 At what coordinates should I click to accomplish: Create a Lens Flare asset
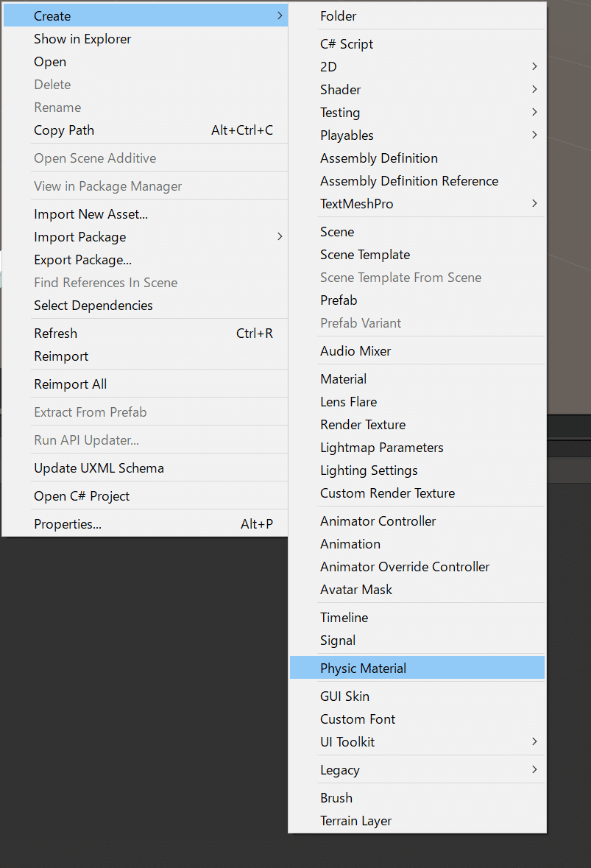pyautogui.click(x=417, y=402)
